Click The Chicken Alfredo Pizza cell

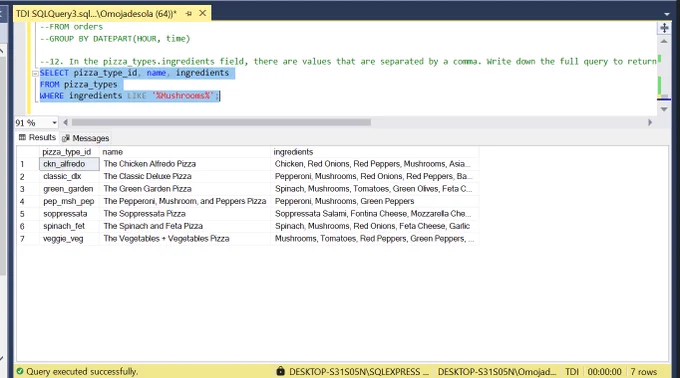click(x=185, y=164)
